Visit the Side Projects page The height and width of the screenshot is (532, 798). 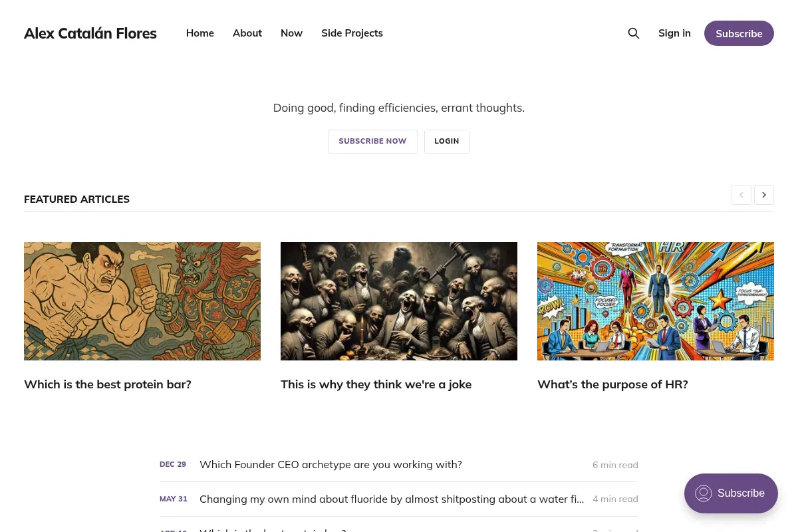pos(352,33)
